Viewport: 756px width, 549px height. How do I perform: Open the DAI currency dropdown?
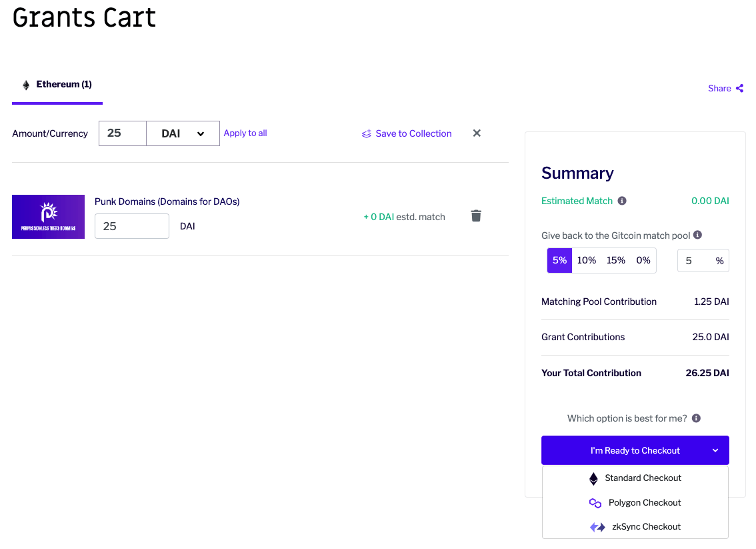point(183,133)
